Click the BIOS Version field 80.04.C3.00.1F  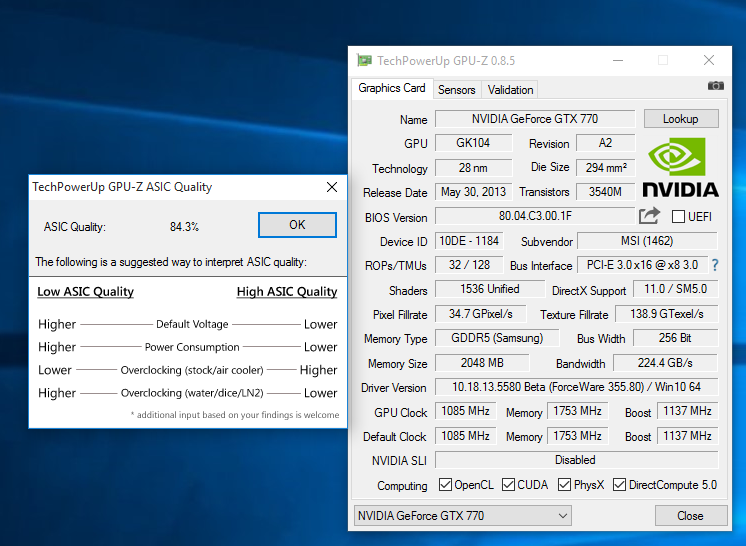[535, 216]
